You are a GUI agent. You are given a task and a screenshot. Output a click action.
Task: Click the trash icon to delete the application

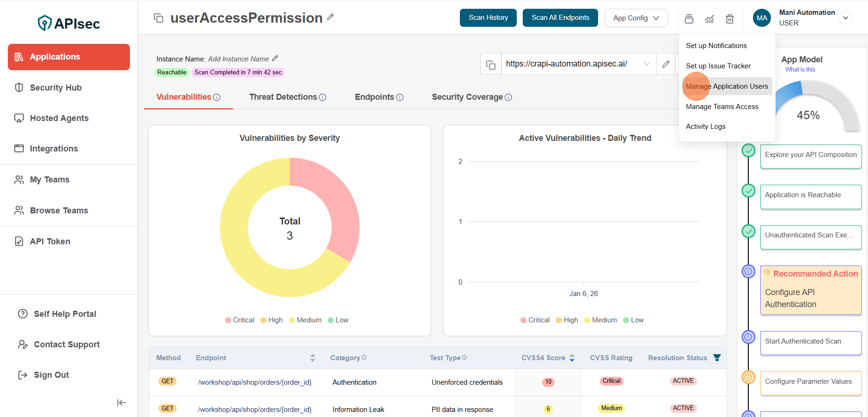729,19
